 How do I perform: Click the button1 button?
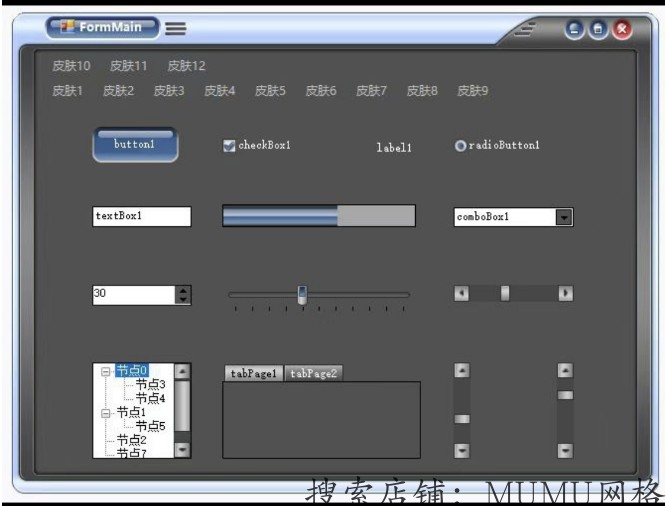pos(135,145)
